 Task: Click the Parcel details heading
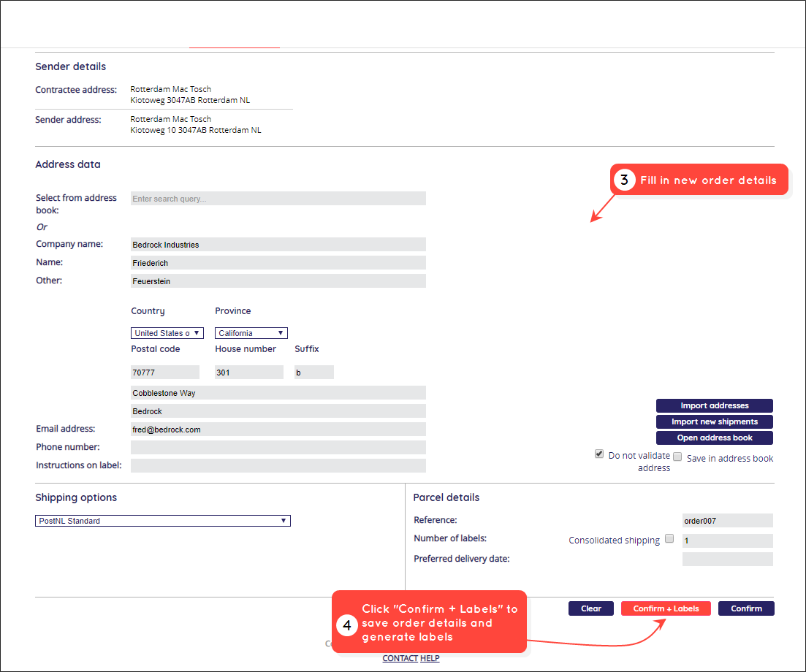click(x=446, y=497)
